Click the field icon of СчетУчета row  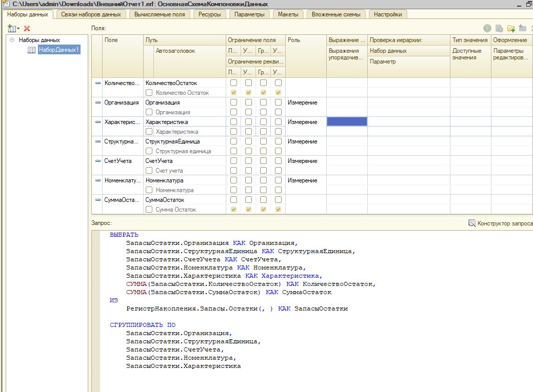98,161
